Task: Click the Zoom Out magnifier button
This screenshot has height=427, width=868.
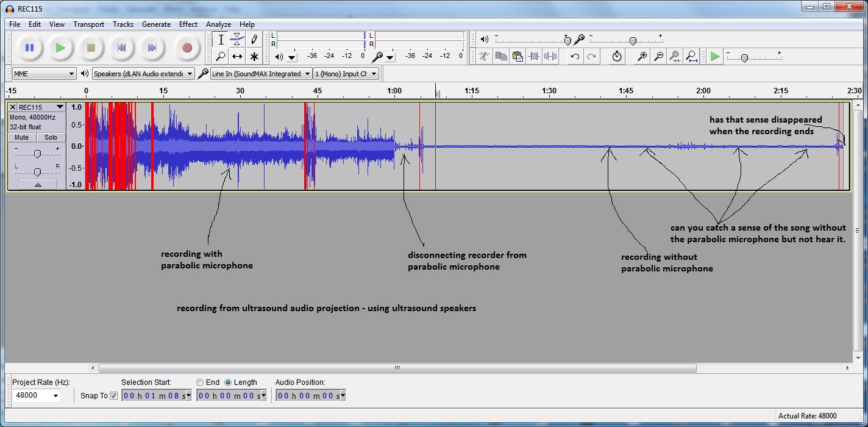Action: click(658, 56)
